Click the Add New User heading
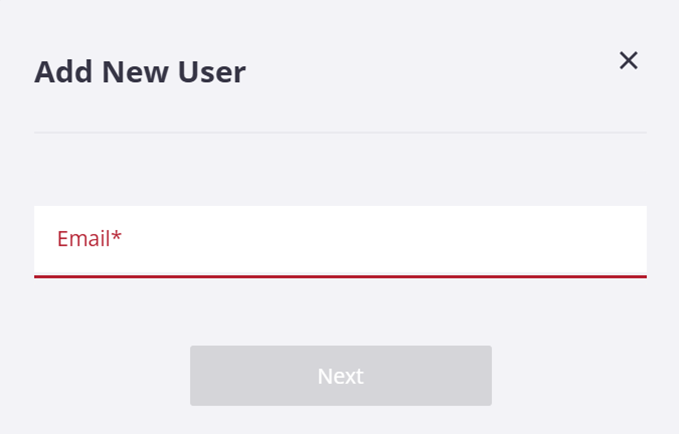The width and height of the screenshot is (679, 434). point(140,72)
